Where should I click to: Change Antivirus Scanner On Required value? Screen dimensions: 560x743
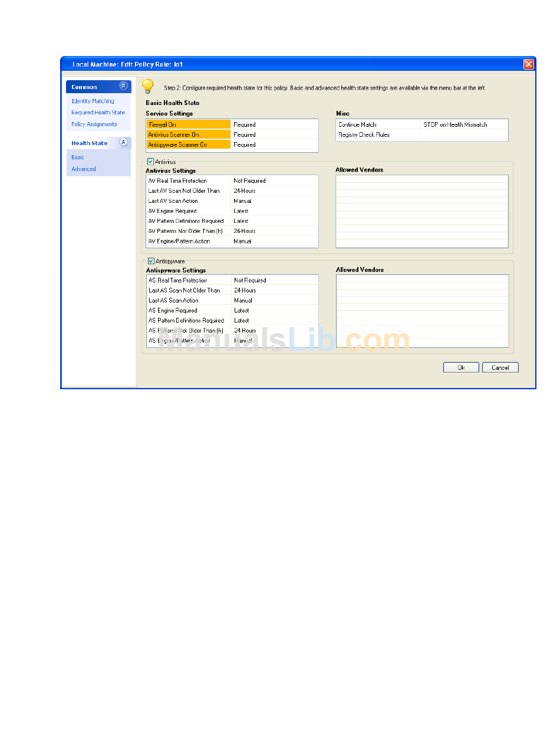[274, 134]
